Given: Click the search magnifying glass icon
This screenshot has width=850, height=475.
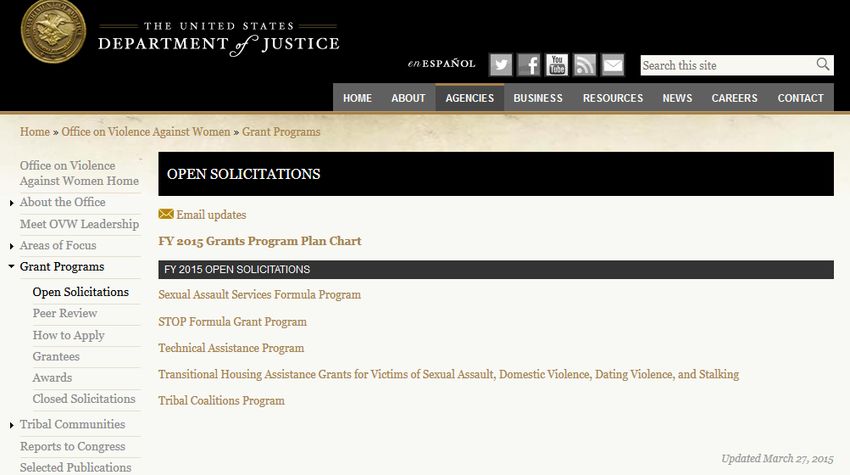Looking at the screenshot, I should pyautogui.click(x=823, y=65).
